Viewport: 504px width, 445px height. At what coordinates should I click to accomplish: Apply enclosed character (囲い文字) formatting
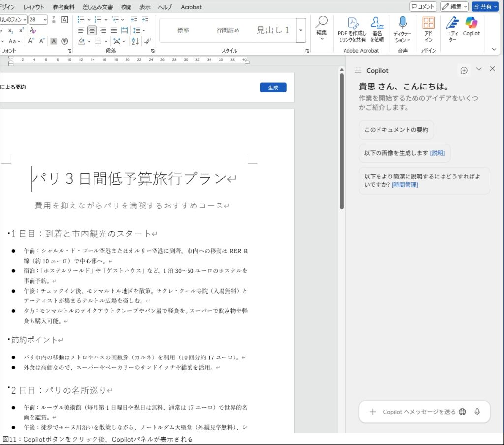point(64,41)
